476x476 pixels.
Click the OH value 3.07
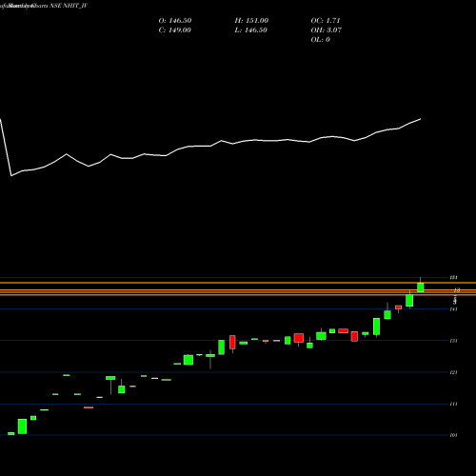[334, 30]
